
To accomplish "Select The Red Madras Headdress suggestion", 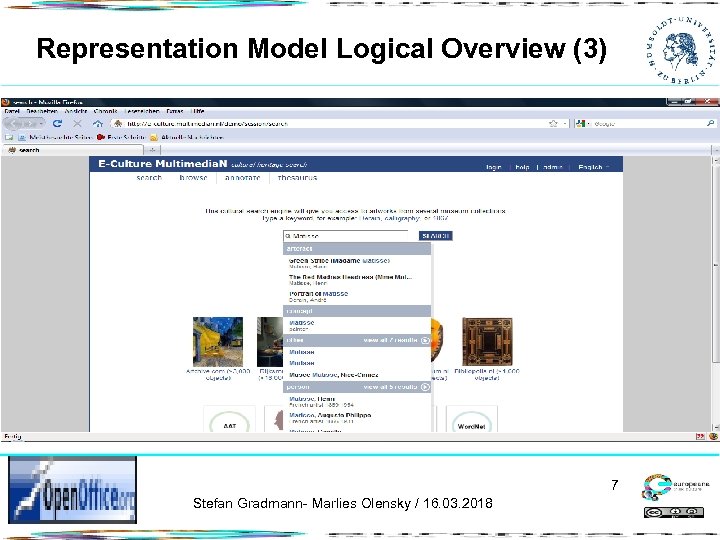I will [x=357, y=280].
